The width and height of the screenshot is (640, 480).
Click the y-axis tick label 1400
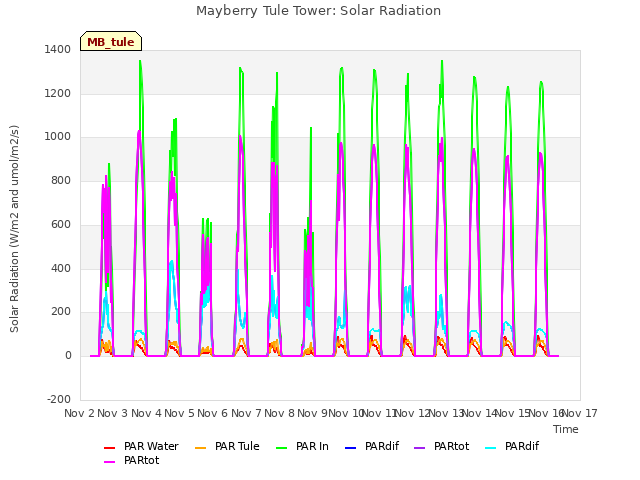(58, 49)
